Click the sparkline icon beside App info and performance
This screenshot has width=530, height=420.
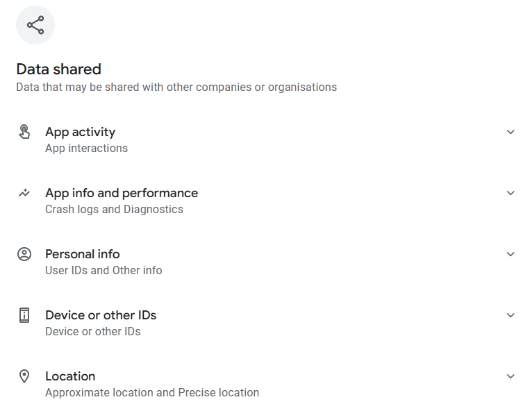24,193
